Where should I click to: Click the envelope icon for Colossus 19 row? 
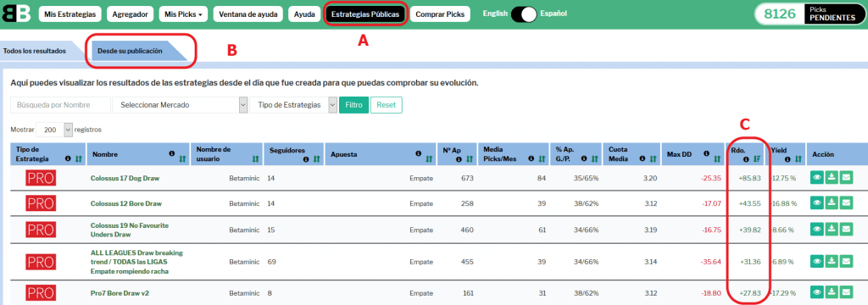pyautogui.click(x=846, y=229)
